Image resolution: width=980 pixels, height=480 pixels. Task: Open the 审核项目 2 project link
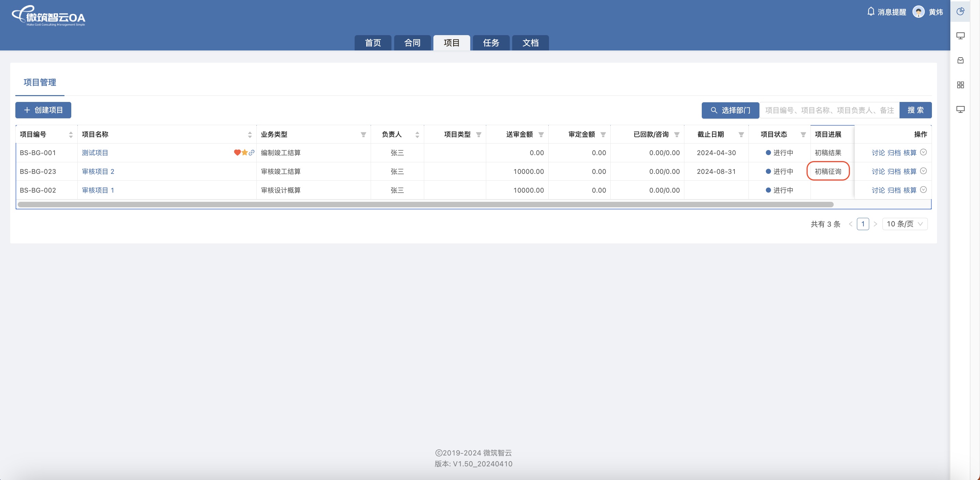pos(98,171)
